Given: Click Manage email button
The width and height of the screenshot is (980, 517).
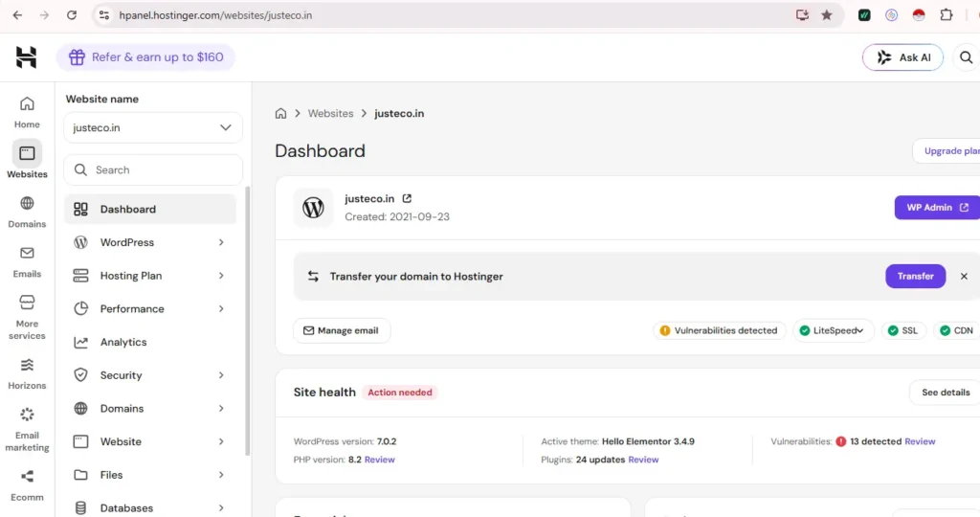Looking at the screenshot, I should tap(342, 330).
